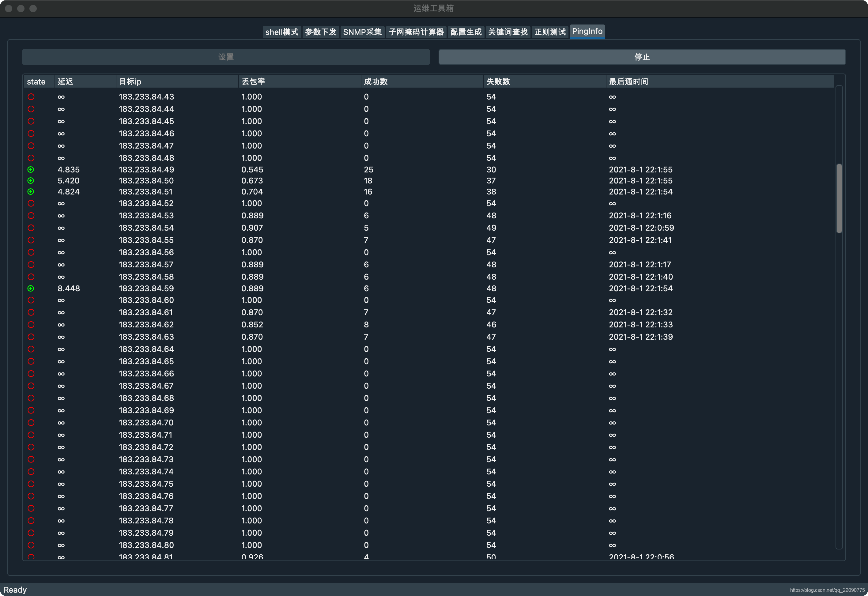Select the IP cell 183.233.84.75
This screenshot has width=868, height=596.
pyautogui.click(x=146, y=484)
